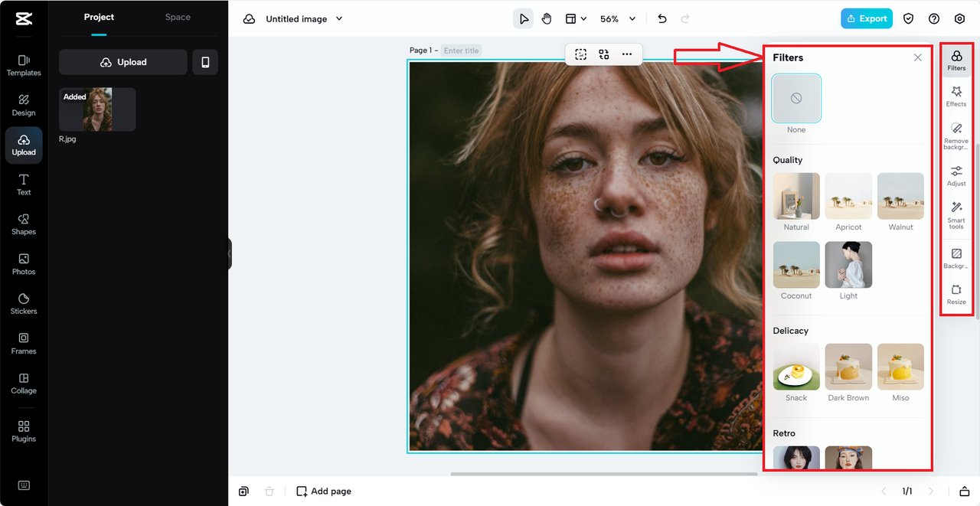Viewport: 980px width, 506px height.
Task: Open Smart tools
Action: click(x=956, y=215)
